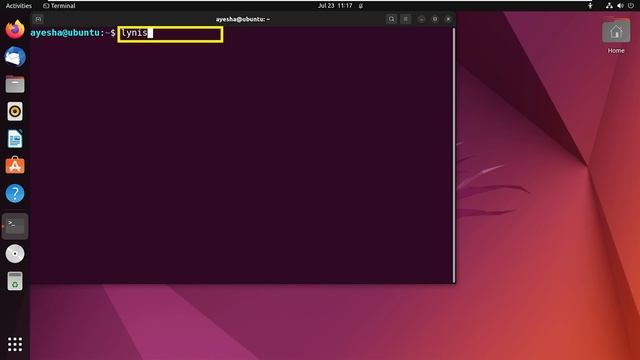Minimize the terminal window
The image size is (640, 360).
tap(421, 19)
